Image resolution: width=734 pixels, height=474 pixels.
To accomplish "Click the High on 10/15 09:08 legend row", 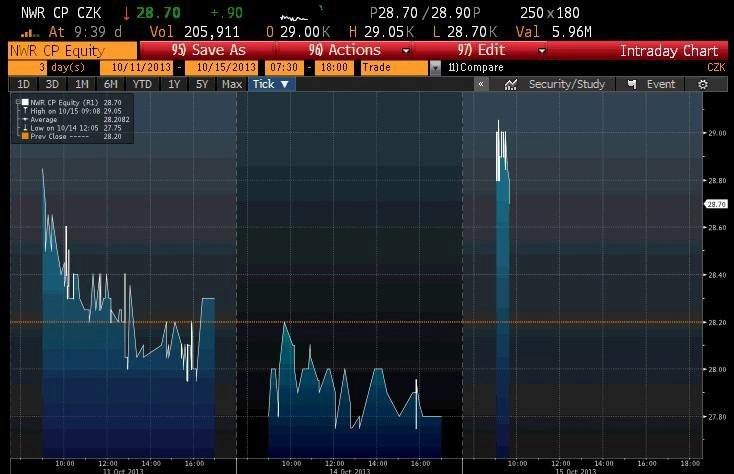I will tap(73, 111).
